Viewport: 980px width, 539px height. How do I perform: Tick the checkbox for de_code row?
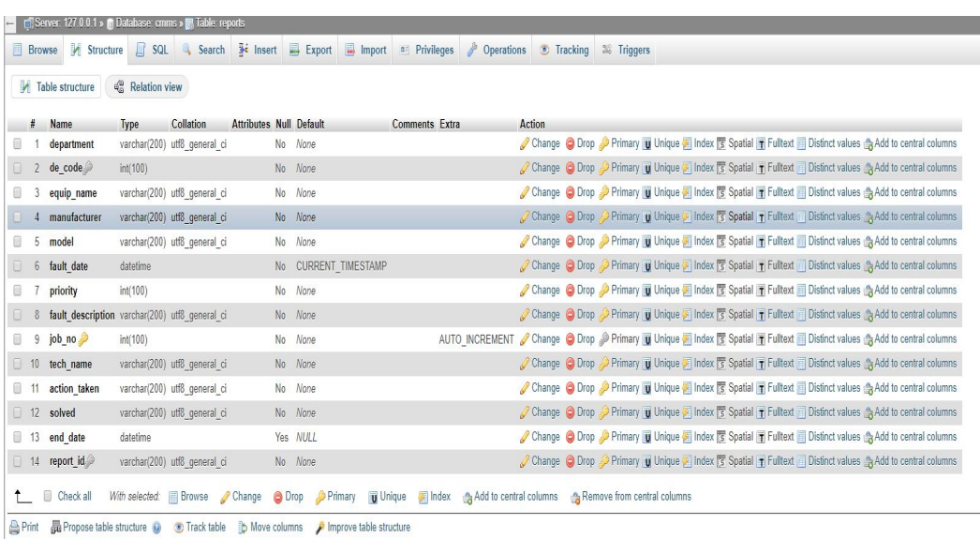click(18, 168)
